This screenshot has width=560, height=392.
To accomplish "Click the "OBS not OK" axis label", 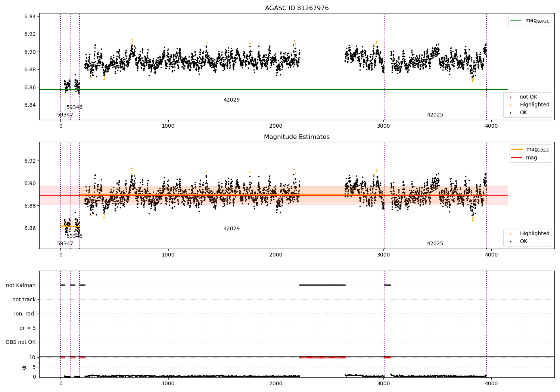I will pyautogui.click(x=21, y=342).
